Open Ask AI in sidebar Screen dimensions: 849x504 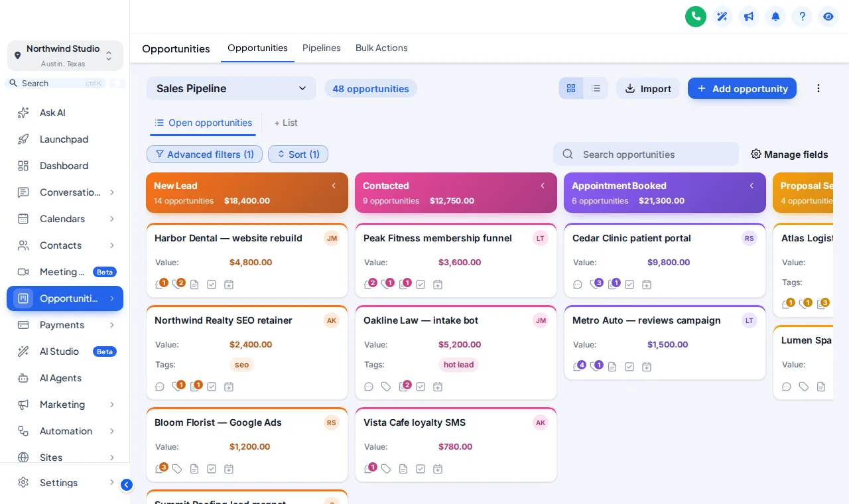[65, 113]
